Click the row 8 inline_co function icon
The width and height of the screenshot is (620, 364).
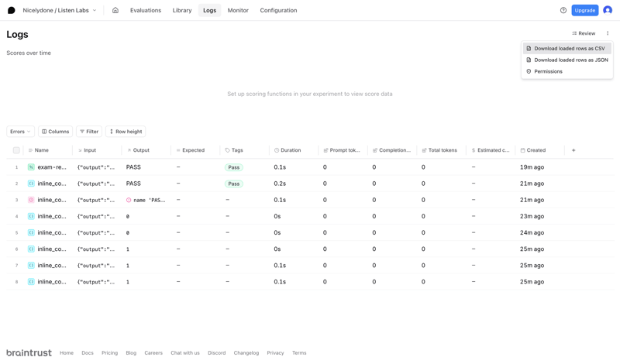[x=31, y=282]
